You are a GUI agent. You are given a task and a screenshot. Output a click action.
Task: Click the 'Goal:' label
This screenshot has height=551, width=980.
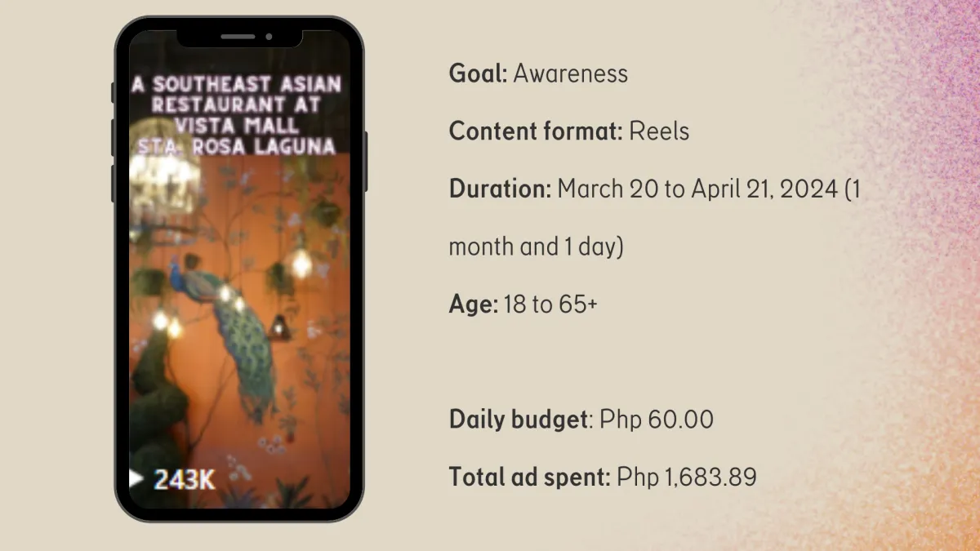[479, 73]
